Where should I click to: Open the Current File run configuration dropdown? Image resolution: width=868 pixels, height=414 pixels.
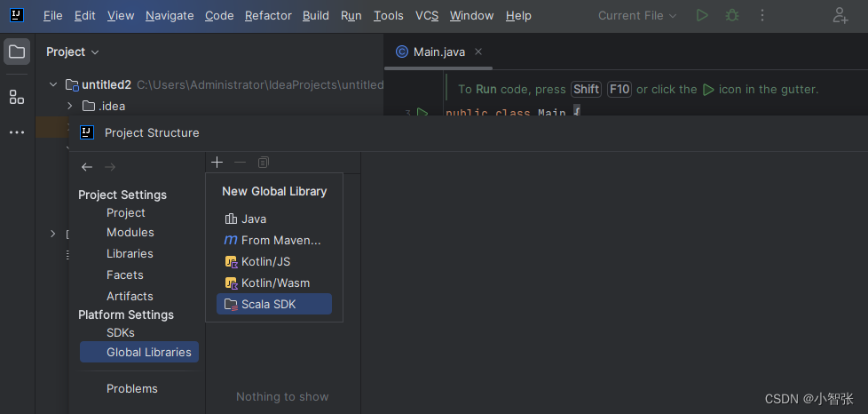coord(637,15)
